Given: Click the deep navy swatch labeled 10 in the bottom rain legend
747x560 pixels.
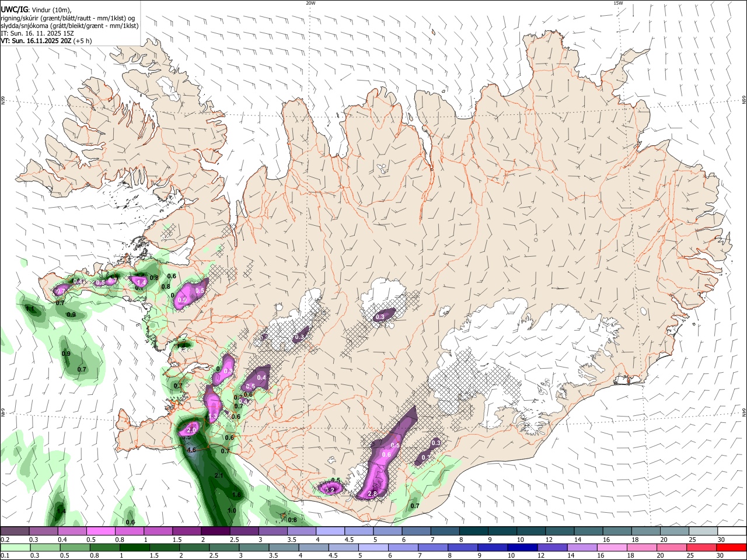Looking at the screenshot, I should (521, 548).
